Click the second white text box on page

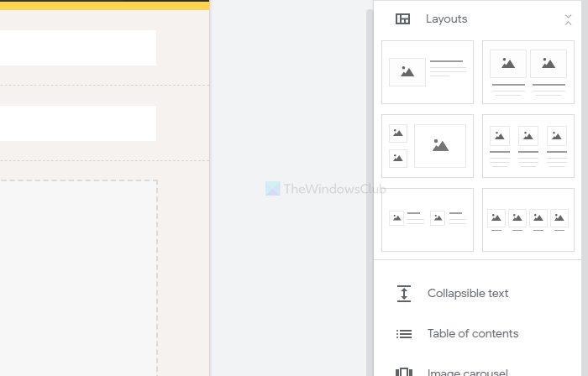[x=77, y=123]
